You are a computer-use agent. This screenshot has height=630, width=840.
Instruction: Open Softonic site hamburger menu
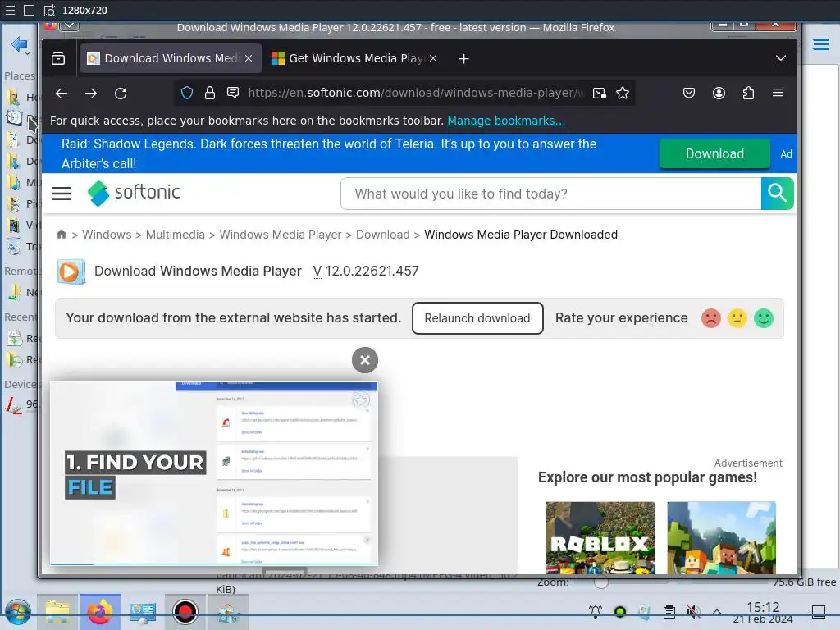point(62,194)
